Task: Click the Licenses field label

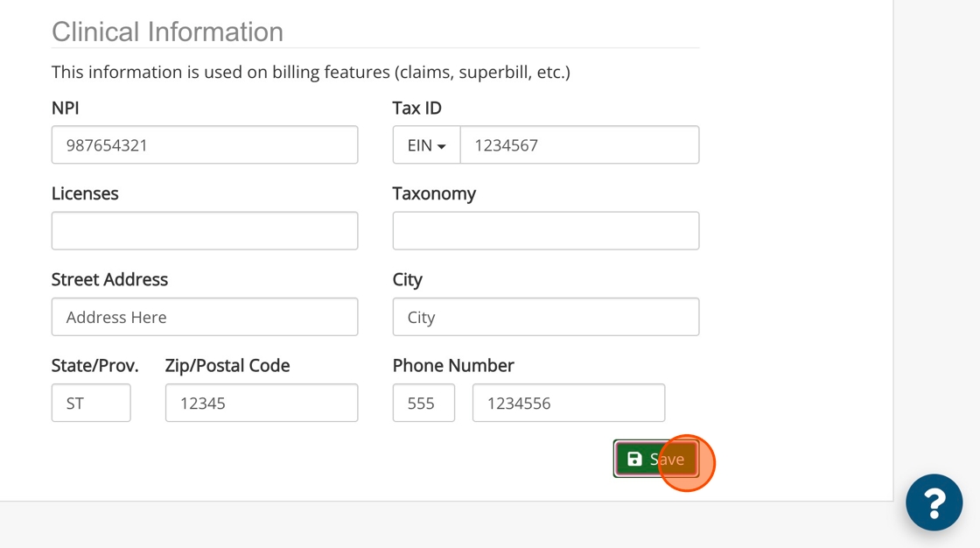Action: click(85, 193)
